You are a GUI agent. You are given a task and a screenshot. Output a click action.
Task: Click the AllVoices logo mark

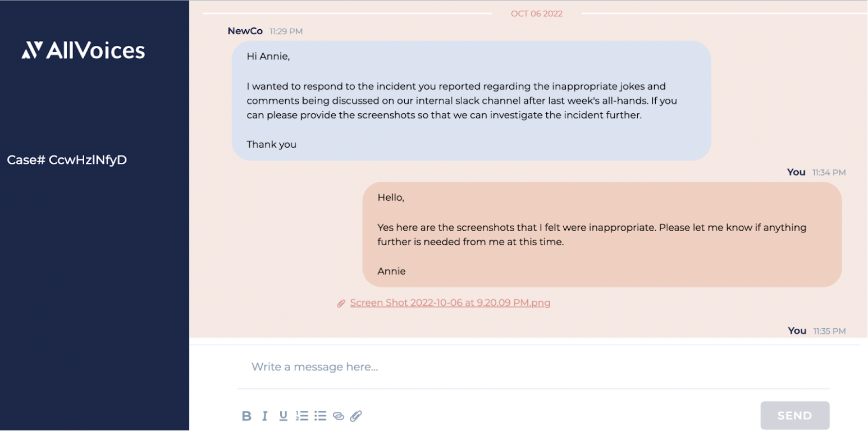click(x=32, y=50)
